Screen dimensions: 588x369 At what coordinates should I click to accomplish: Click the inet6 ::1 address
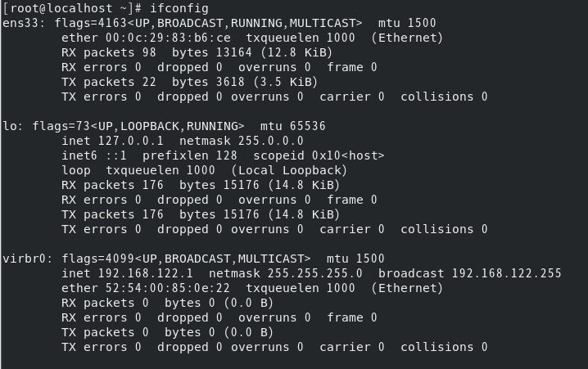coord(94,155)
